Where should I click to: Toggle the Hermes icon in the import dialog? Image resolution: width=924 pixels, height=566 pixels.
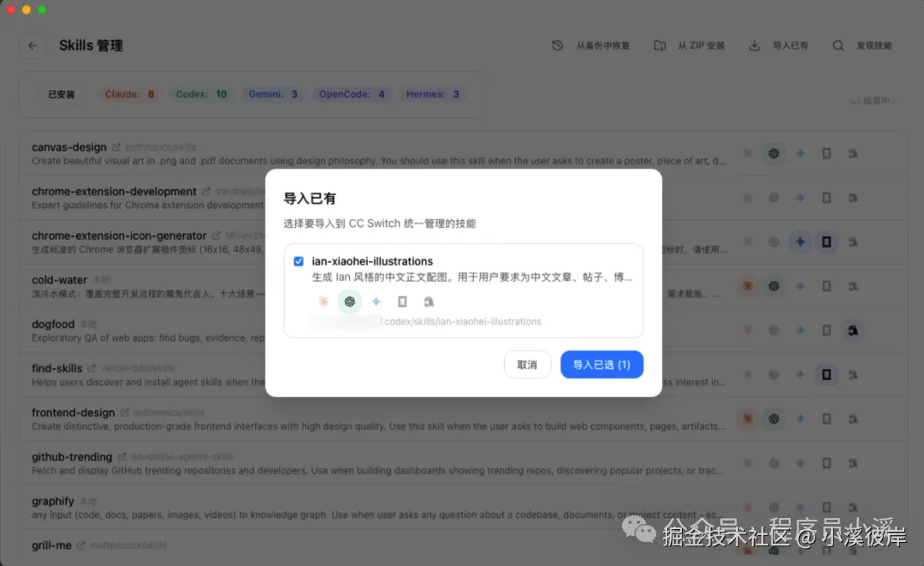[x=429, y=301]
